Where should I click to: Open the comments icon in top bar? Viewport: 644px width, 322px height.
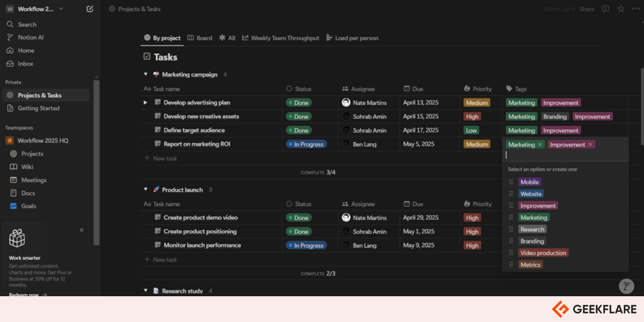point(605,9)
